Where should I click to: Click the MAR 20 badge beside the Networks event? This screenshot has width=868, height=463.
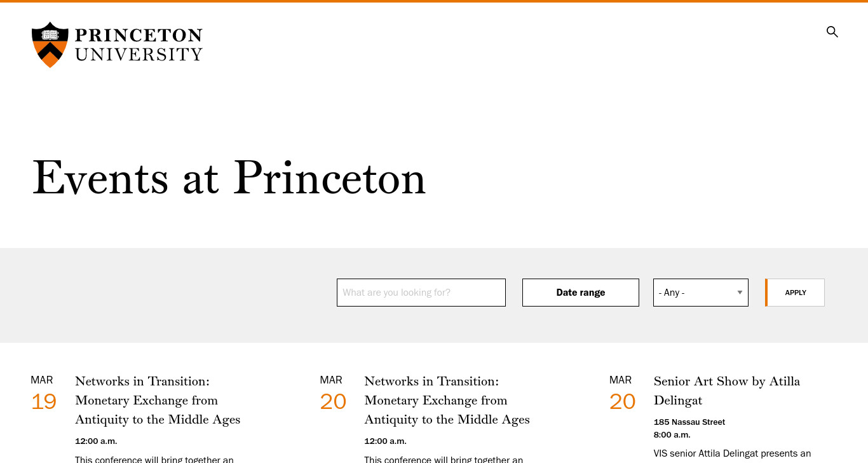[333, 393]
